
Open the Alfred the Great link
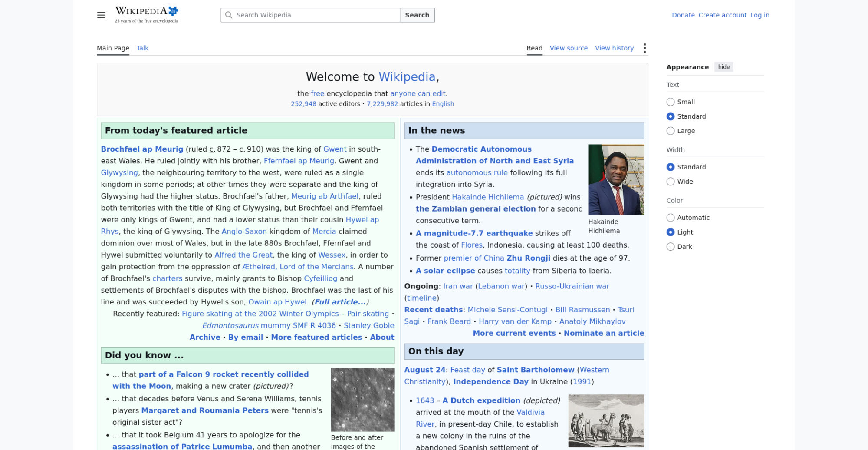243,255
